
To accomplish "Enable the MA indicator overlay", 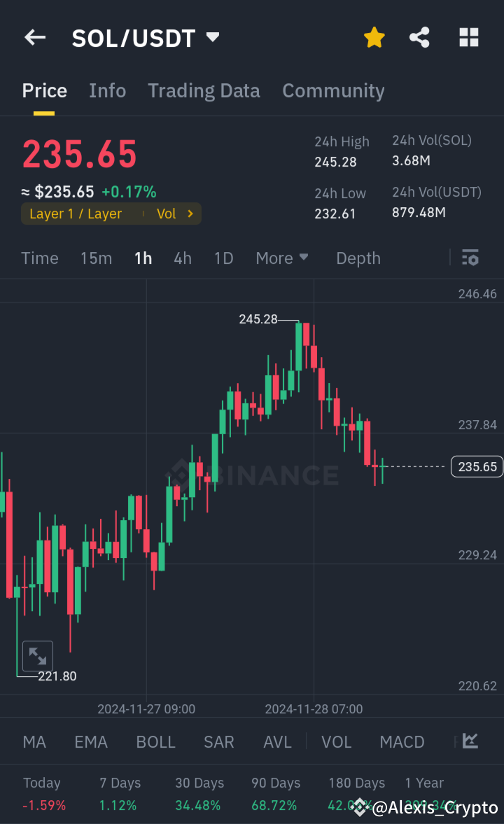I will [x=34, y=741].
